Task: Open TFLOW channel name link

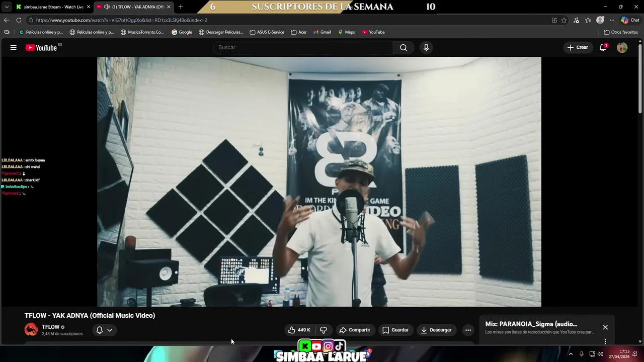Action: click(x=50, y=327)
